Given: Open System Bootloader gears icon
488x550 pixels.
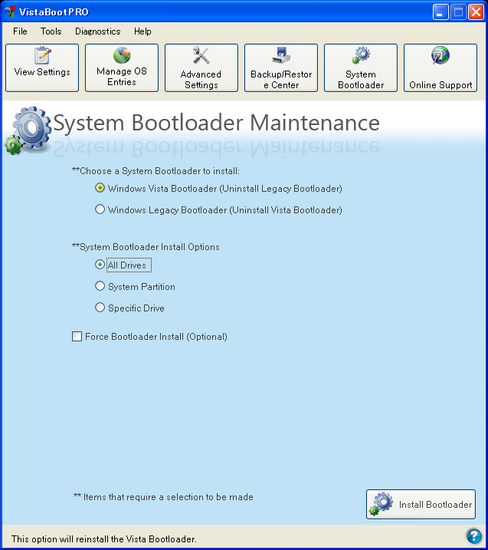Looking at the screenshot, I should point(361,55).
